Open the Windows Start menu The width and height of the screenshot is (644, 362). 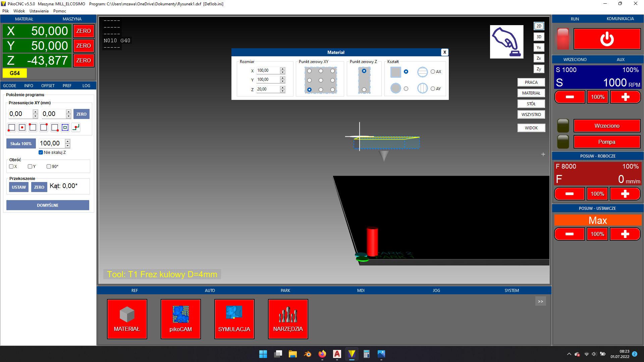[x=263, y=354]
